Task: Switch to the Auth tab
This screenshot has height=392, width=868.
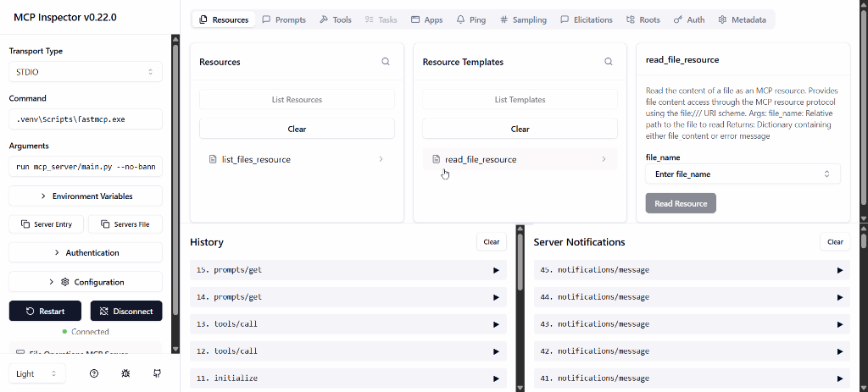Action: coord(689,19)
